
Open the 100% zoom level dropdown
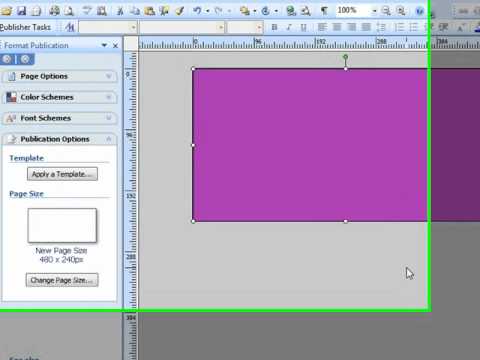coord(375,11)
